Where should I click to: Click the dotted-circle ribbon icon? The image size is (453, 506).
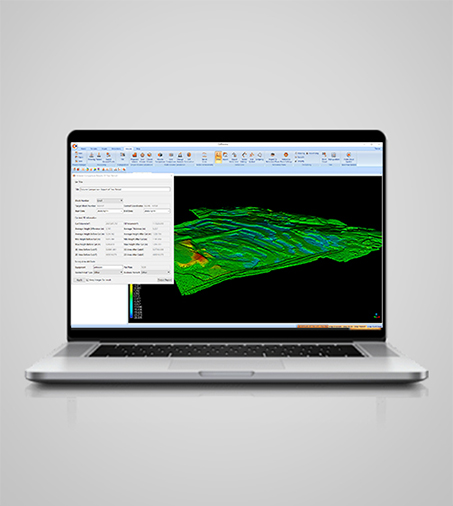pos(260,155)
